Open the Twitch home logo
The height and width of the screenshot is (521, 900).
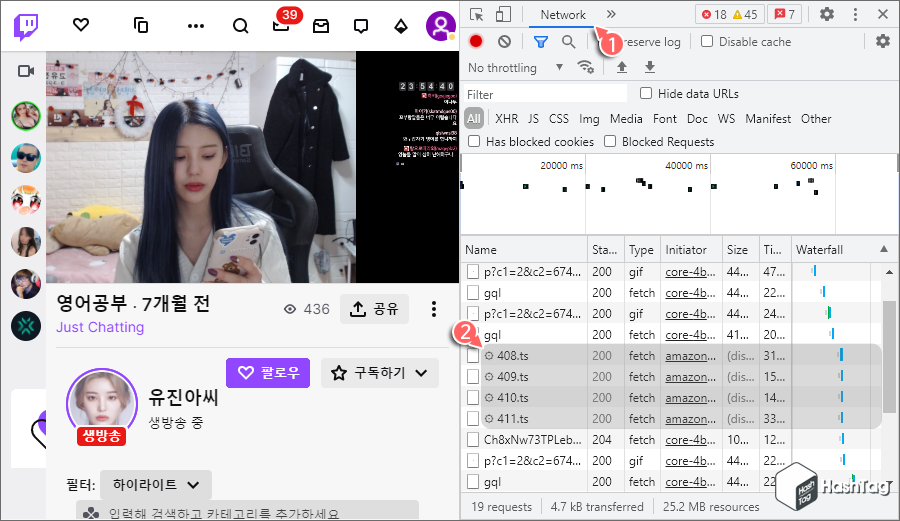(x=26, y=26)
